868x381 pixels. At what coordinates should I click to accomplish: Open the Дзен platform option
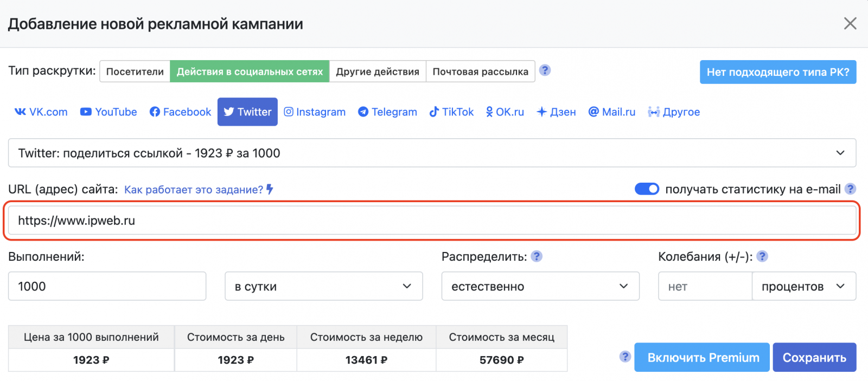pyautogui.click(x=556, y=112)
